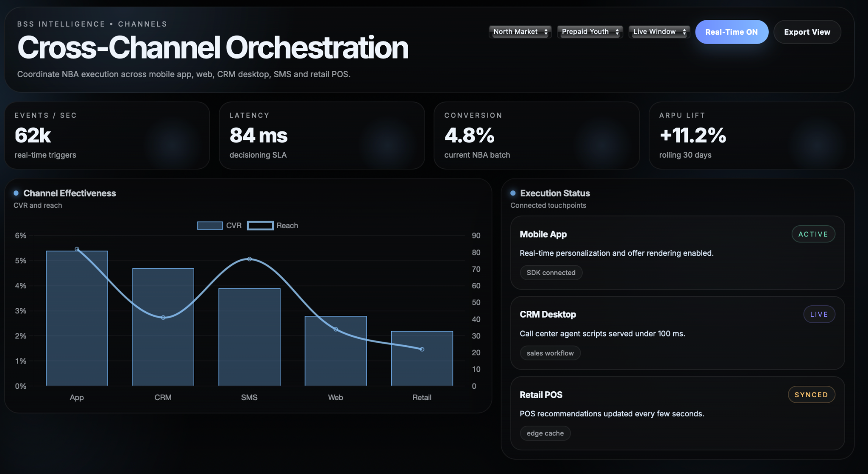Click the Export View button

click(x=807, y=32)
